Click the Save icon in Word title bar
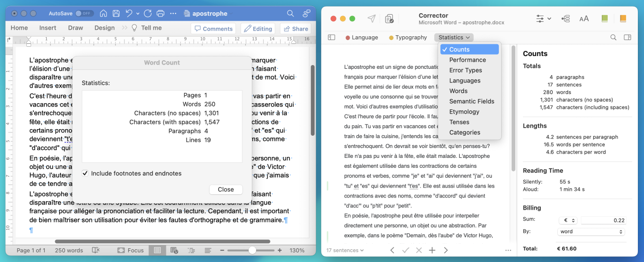Image resolution: width=644 pixels, height=262 pixels. [116, 13]
